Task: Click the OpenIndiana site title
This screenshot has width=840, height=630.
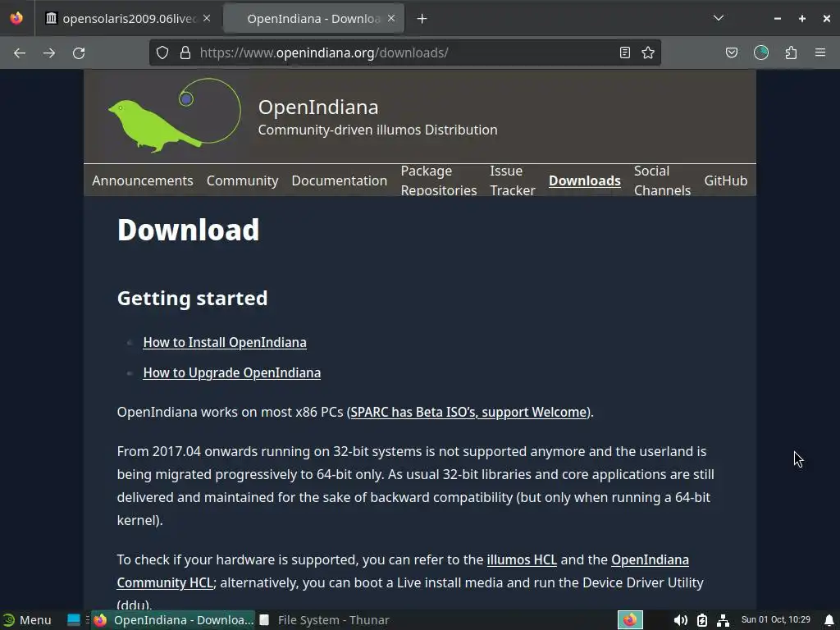Action: [x=318, y=107]
